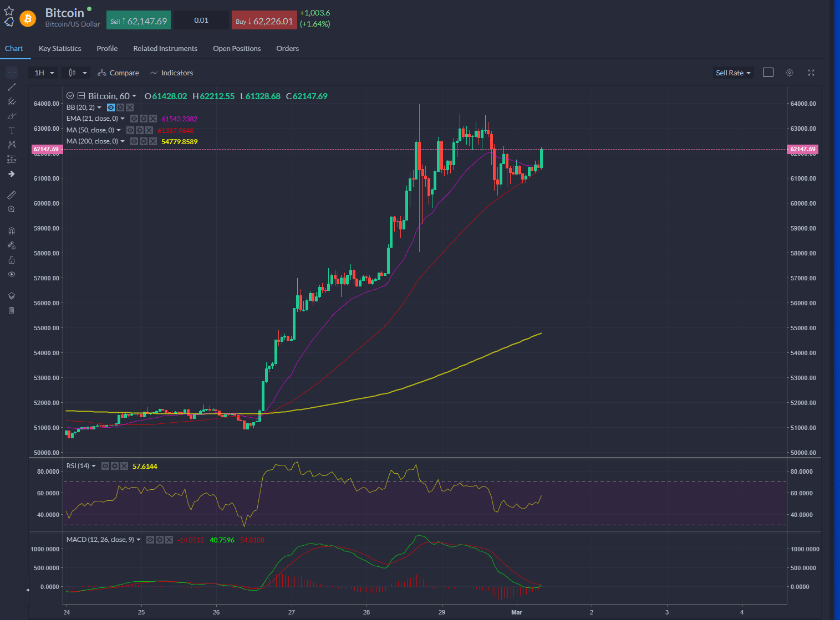Open MA (50) settings gear
This screenshot has height=620, width=840.
click(x=140, y=130)
